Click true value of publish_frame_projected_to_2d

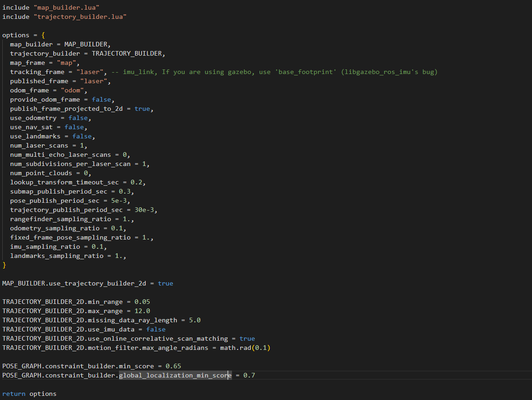[142, 109]
